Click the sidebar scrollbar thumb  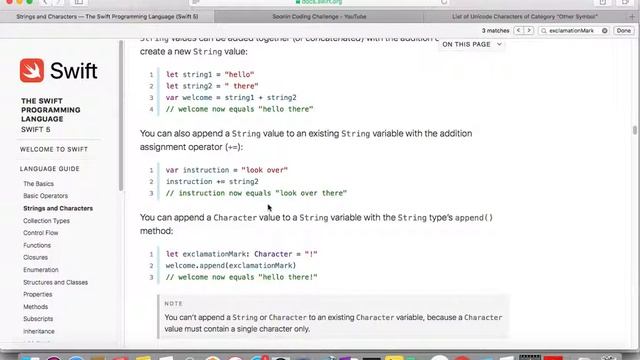121,116
